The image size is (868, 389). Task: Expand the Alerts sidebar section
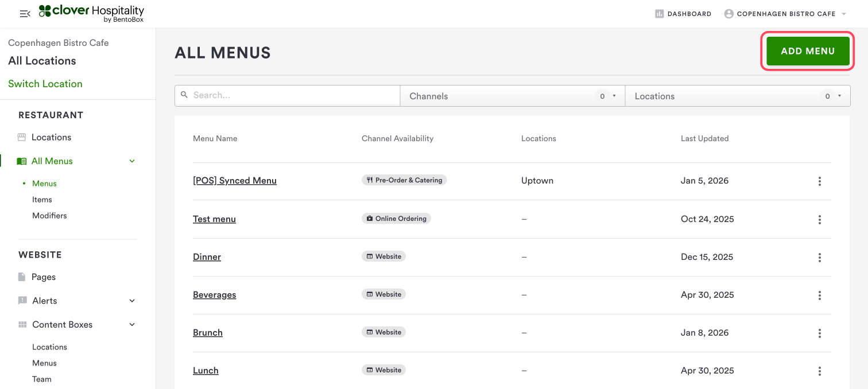click(x=132, y=301)
